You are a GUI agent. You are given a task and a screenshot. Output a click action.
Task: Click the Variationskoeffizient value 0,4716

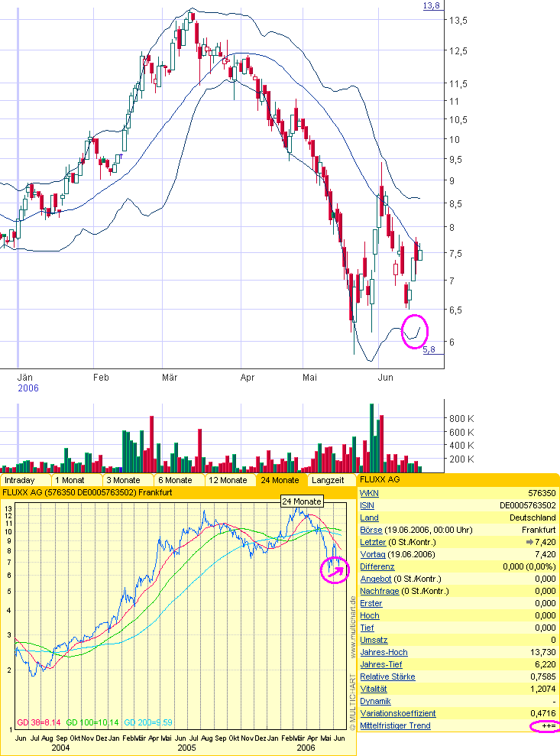[543, 713]
